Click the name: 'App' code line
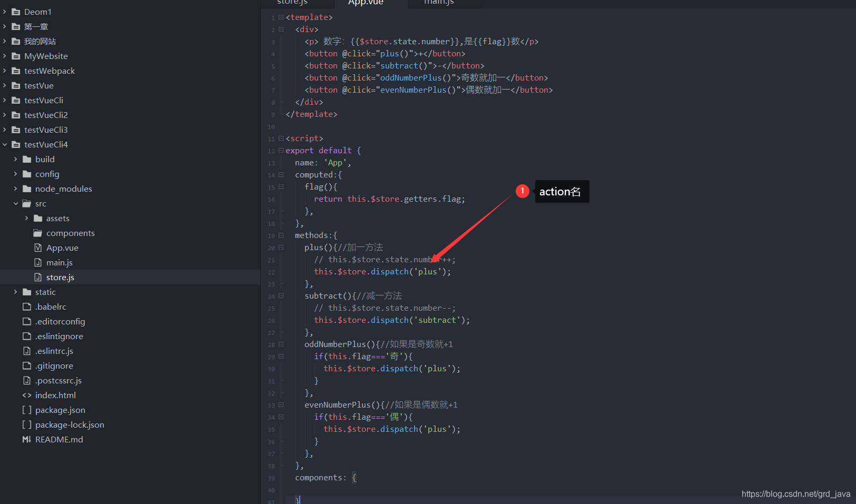Image resolution: width=856 pixels, height=504 pixels. (x=323, y=163)
